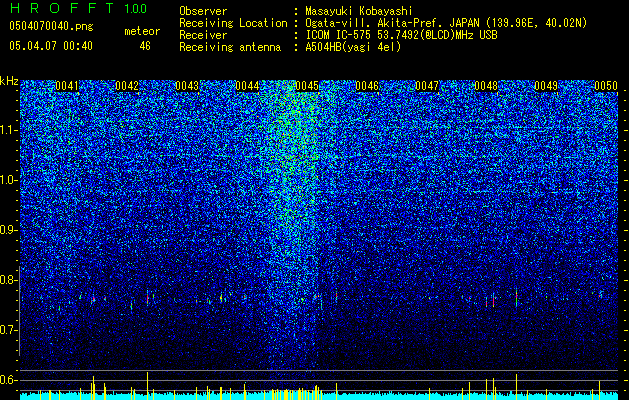Click the Receiving antenna label

[230, 47]
